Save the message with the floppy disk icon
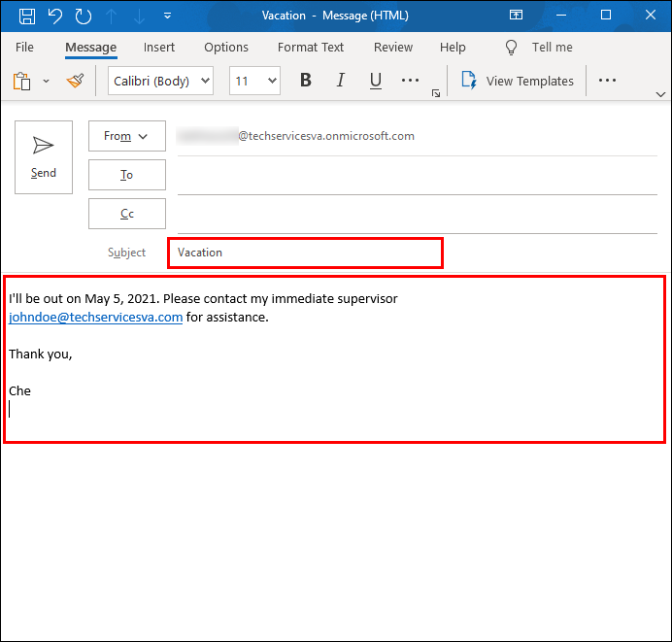 point(27,16)
